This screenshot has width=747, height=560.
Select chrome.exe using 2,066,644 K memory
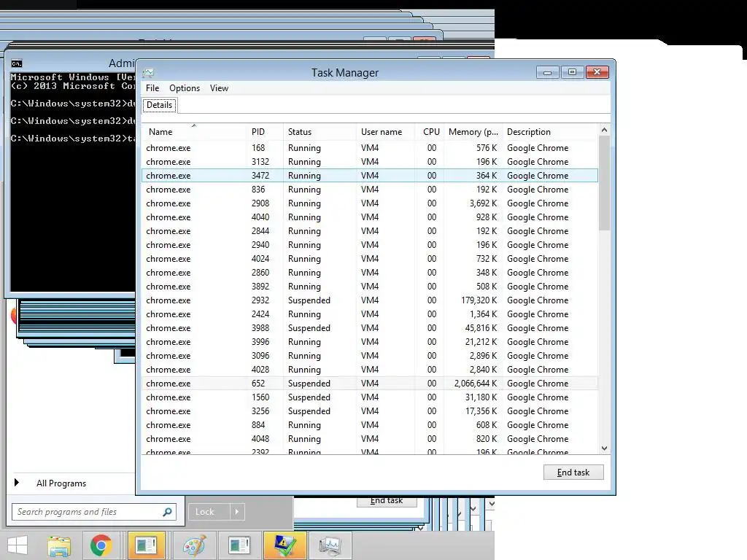click(370, 384)
